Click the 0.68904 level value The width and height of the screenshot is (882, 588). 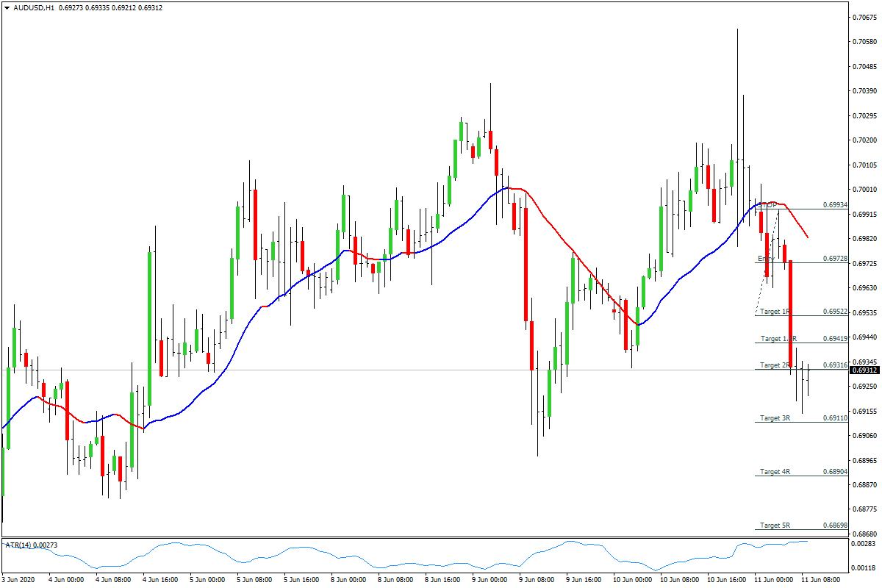click(836, 471)
